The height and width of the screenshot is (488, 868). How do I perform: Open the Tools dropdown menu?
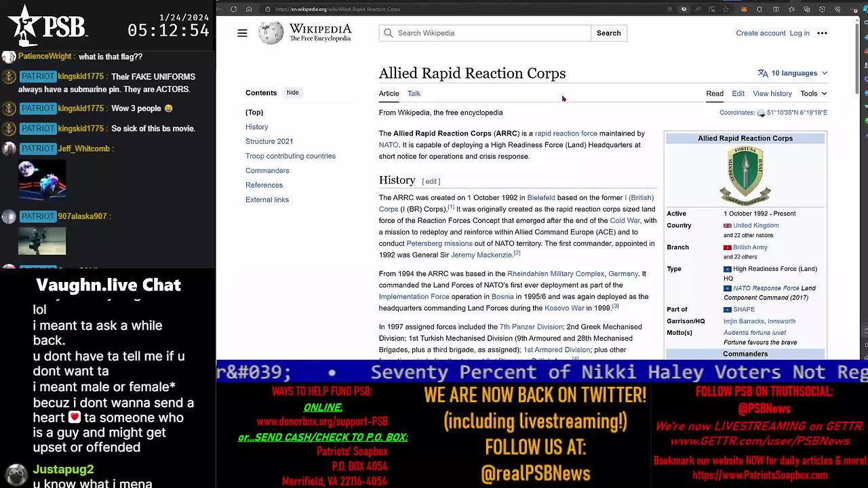813,94
